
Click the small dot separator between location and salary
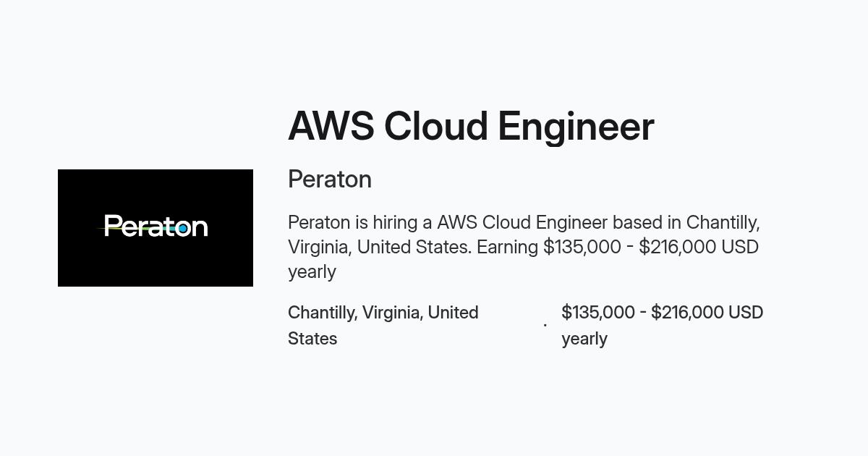(x=545, y=326)
